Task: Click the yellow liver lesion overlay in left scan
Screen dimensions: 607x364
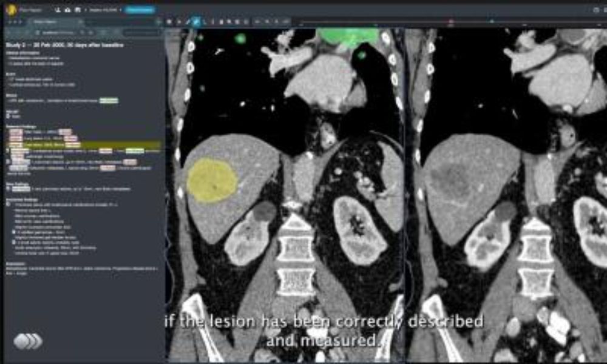Action: point(212,180)
